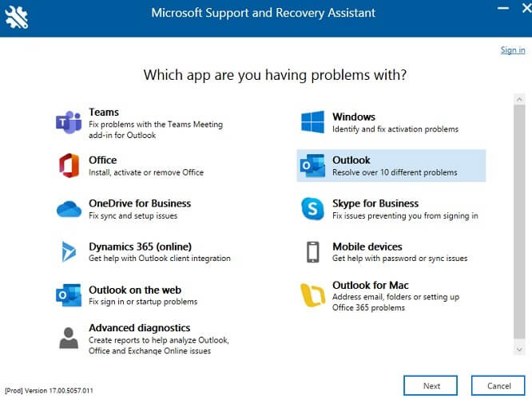The image size is (532, 399).
Task: Select the "Outlook for Mac" heading text
Action: click(370, 285)
